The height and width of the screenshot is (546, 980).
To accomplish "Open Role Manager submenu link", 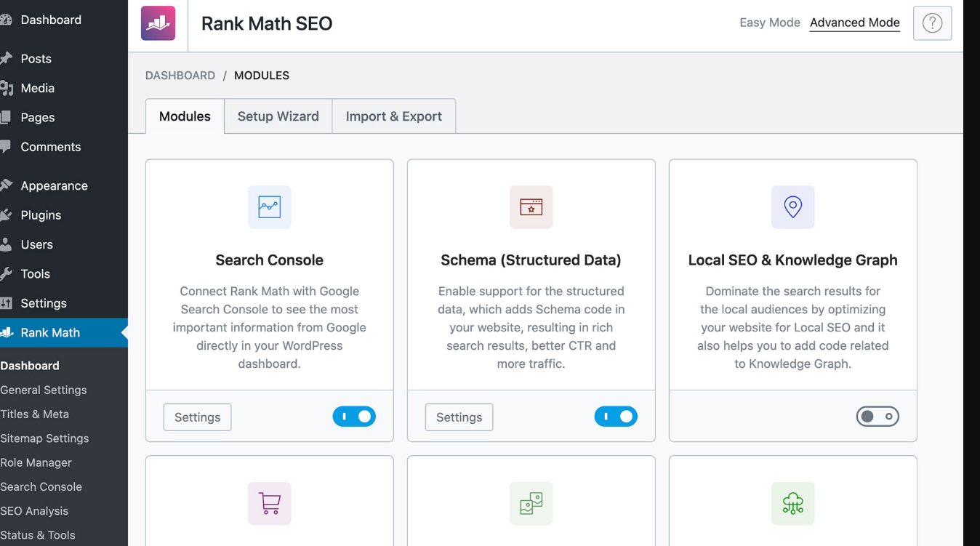I will point(36,462).
